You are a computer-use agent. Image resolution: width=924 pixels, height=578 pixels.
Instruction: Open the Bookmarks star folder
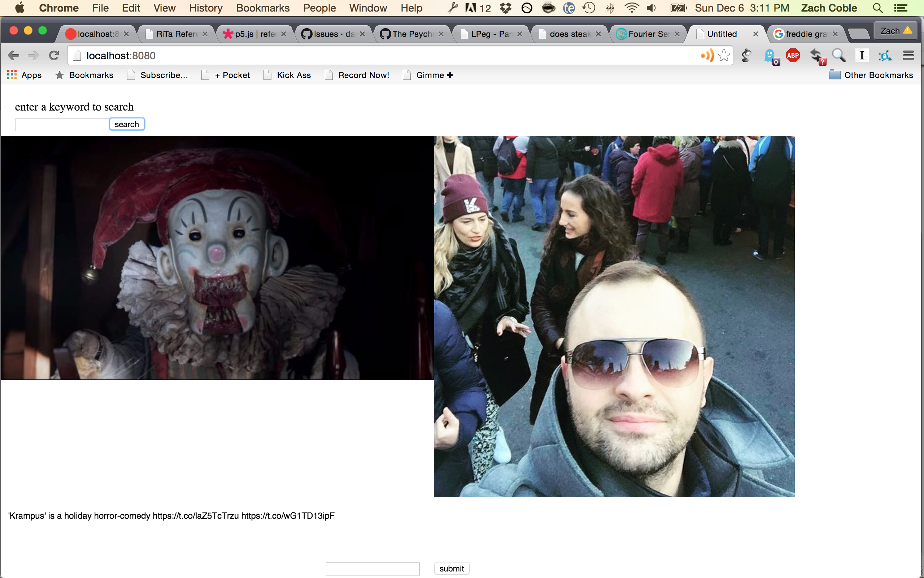pos(84,75)
